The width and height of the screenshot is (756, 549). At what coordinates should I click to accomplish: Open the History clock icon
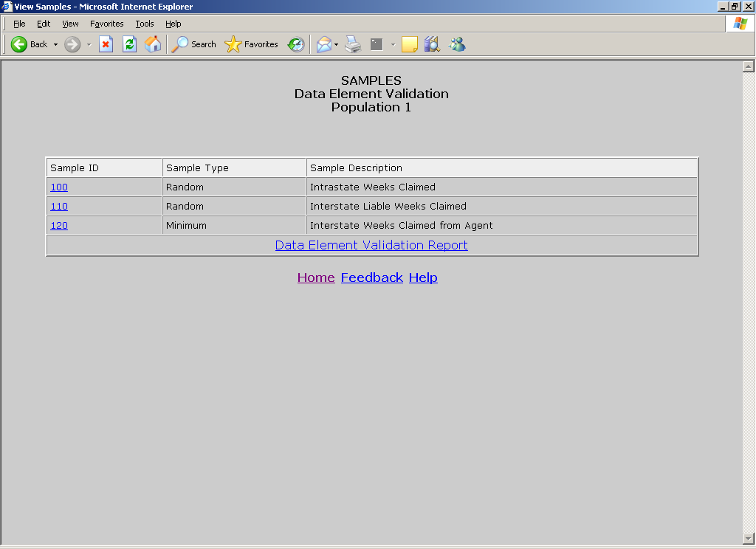coord(296,44)
